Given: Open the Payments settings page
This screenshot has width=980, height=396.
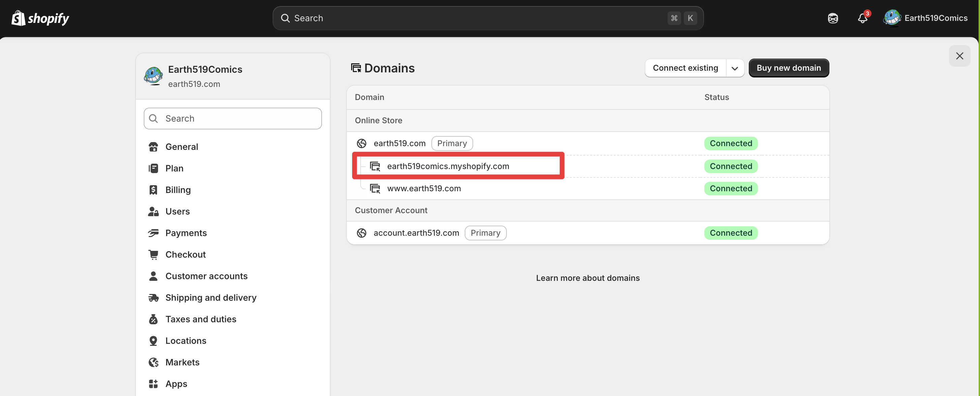Looking at the screenshot, I should click(186, 233).
